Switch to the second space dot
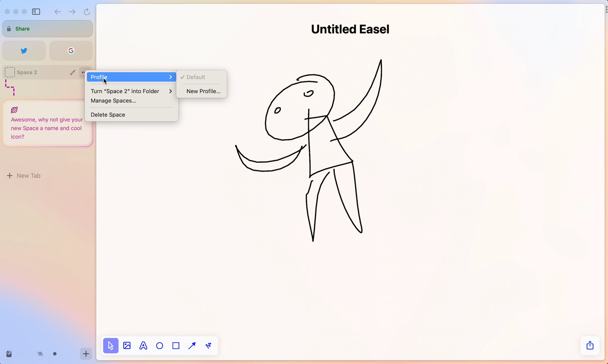Screen dimensions: 608x364 point(55,354)
